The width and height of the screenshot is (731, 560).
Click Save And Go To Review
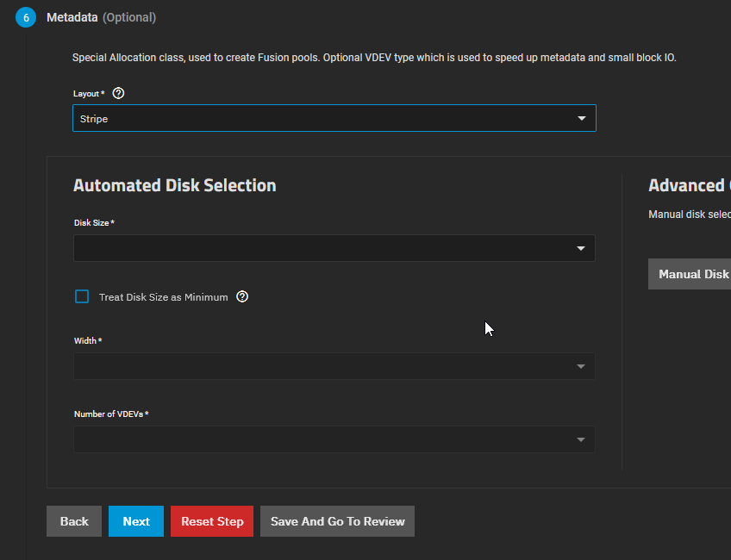coord(337,521)
